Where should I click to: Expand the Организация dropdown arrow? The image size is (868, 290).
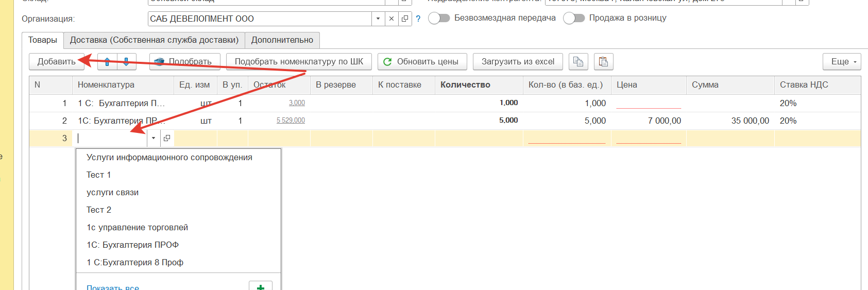(x=378, y=19)
